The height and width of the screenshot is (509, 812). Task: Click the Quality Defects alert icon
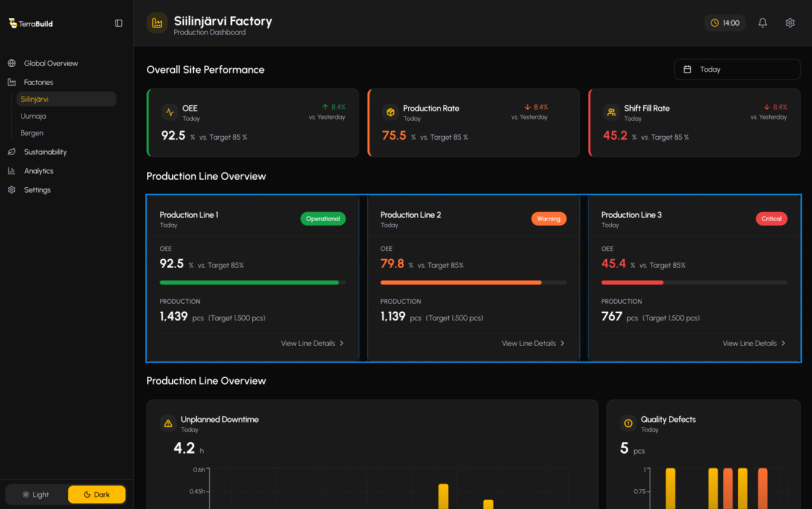(628, 423)
